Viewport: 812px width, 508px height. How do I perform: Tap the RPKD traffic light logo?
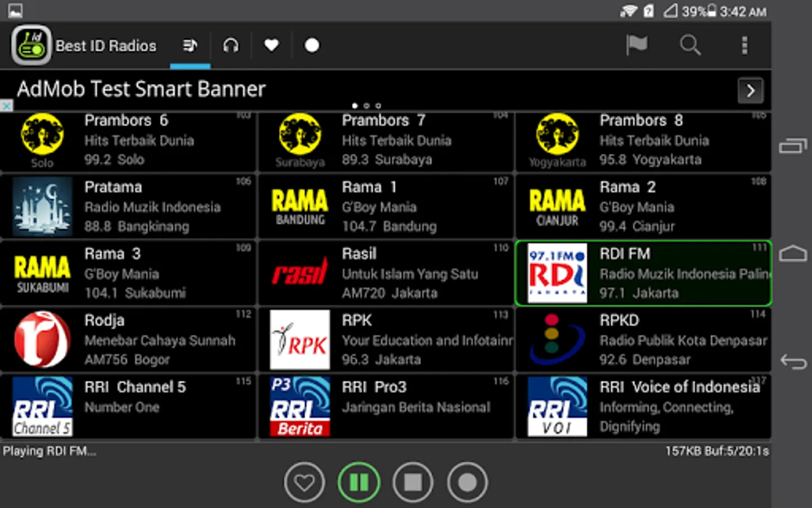(557, 340)
